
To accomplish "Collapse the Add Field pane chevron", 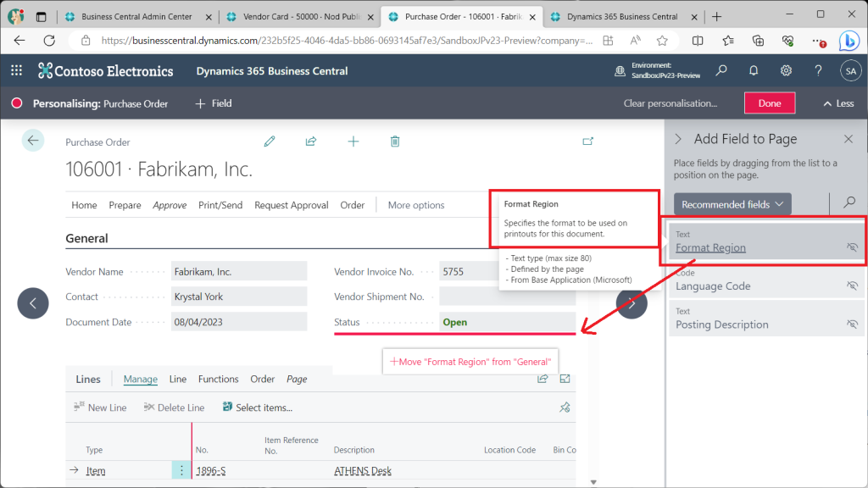I will (x=679, y=139).
